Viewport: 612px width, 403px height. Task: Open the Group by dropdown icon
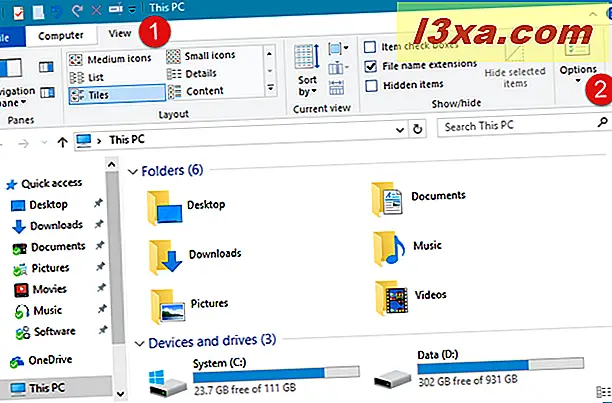click(338, 48)
